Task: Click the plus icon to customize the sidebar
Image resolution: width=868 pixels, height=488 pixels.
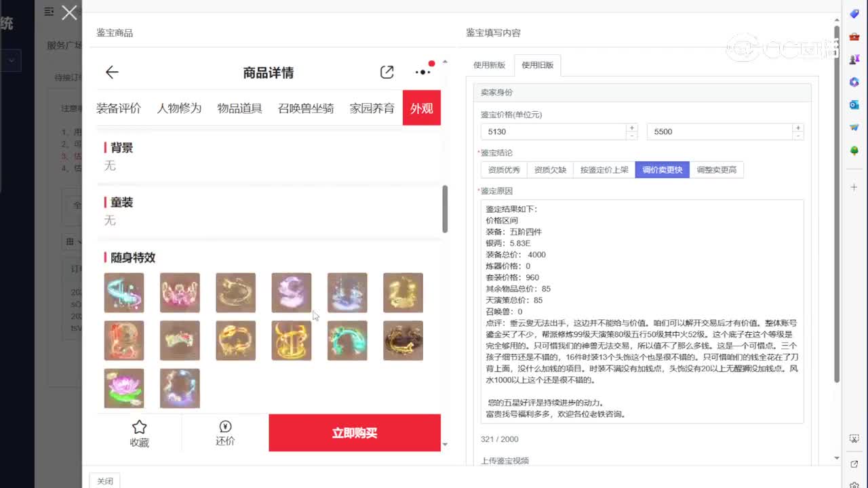Action: click(854, 186)
